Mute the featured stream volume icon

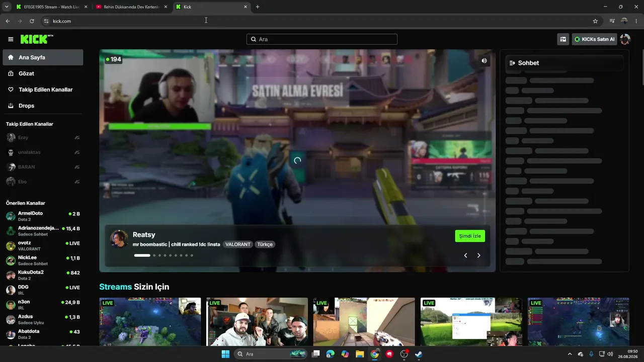(484, 61)
